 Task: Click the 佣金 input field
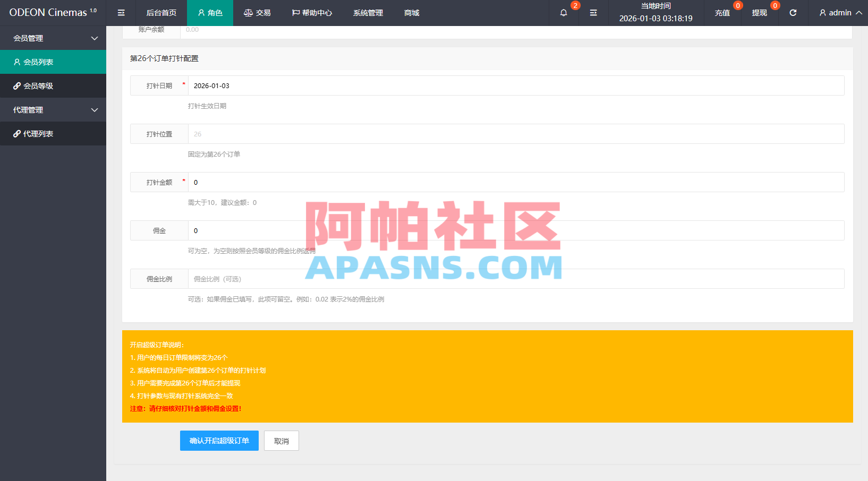click(x=516, y=230)
